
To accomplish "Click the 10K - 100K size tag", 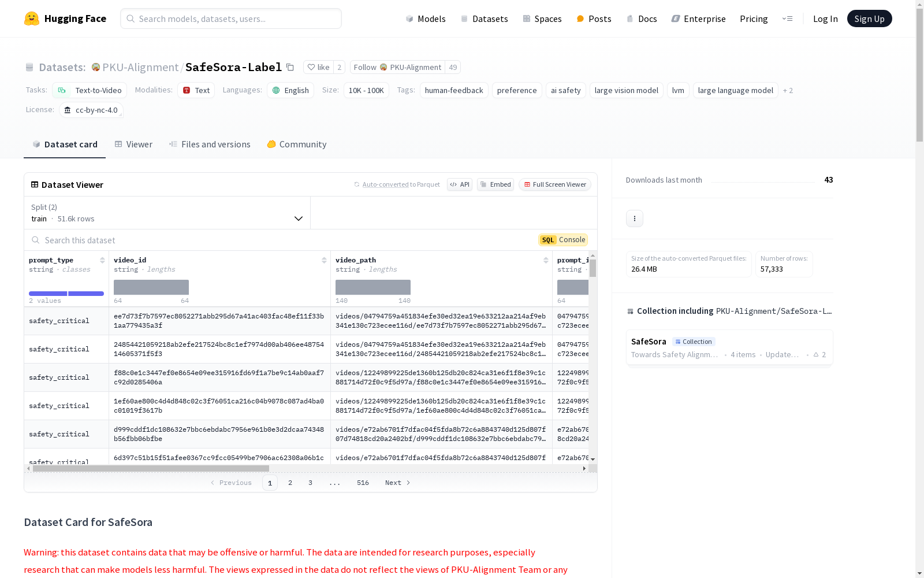I will (366, 90).
